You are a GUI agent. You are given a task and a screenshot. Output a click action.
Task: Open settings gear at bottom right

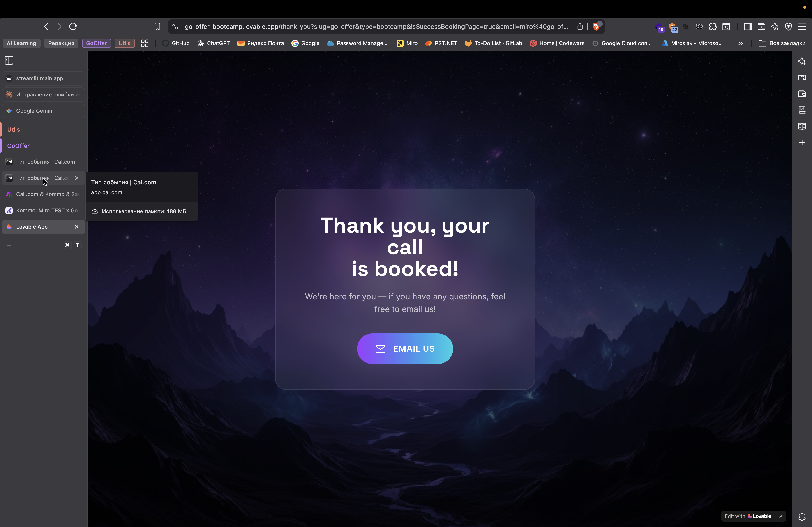pyautogui.click(x=802, y=517)
